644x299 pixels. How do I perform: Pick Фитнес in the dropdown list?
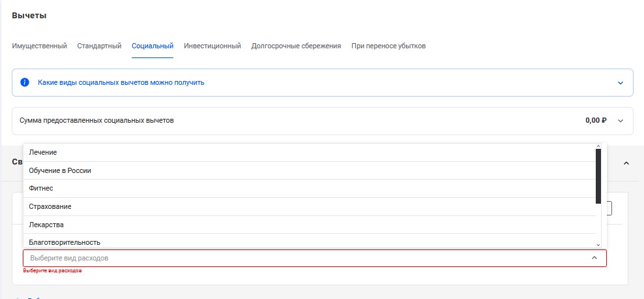pyautogui.click(x=41, y=188)
